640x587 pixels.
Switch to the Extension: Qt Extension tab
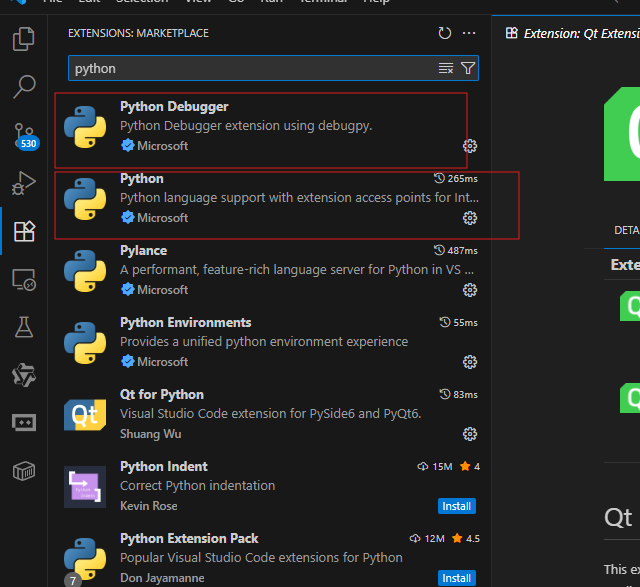coord(572,33)
